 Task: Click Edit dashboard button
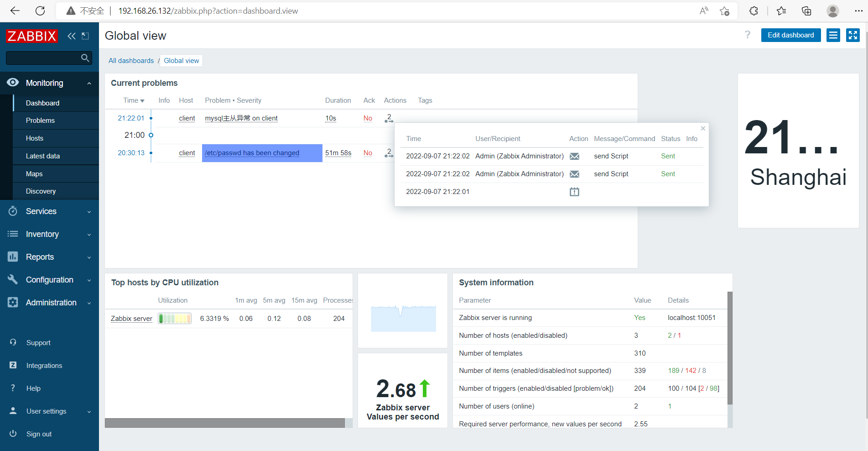coord(791,35)
